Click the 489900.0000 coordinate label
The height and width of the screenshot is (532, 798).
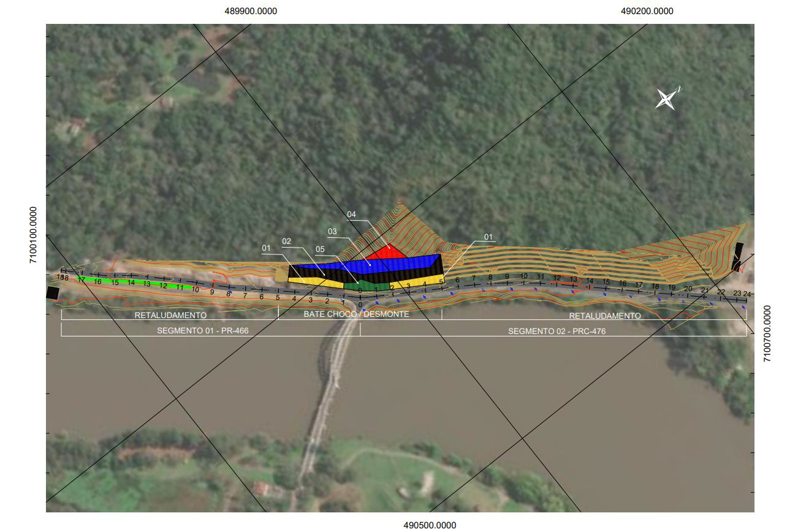(251, 11)
